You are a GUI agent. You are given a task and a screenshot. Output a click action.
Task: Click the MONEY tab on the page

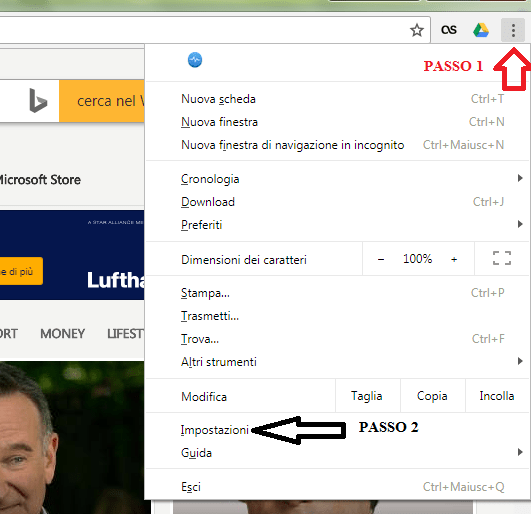tap(63, 334)
